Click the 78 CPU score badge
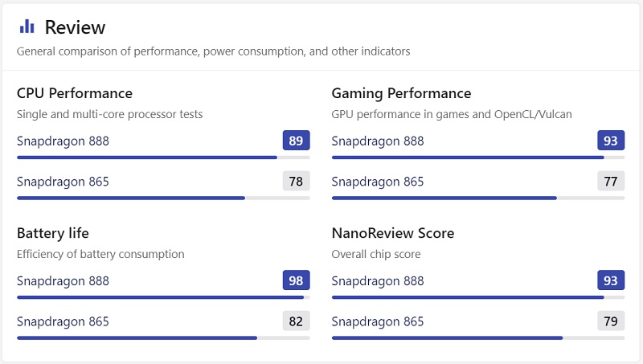643x364 pixels. tap(296, 182)
